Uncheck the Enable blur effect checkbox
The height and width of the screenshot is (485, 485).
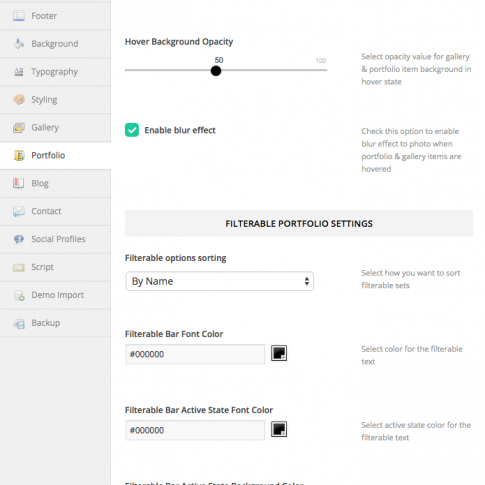click(x=132, y=130)
